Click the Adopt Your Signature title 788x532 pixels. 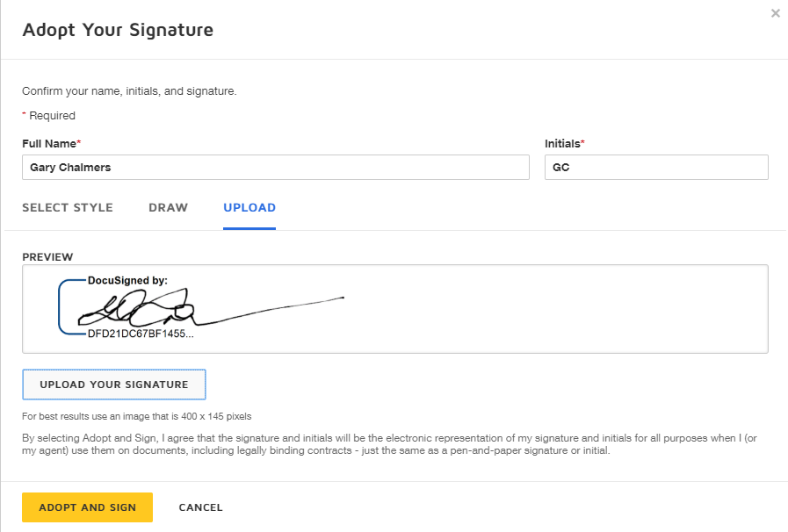(118, 30)
